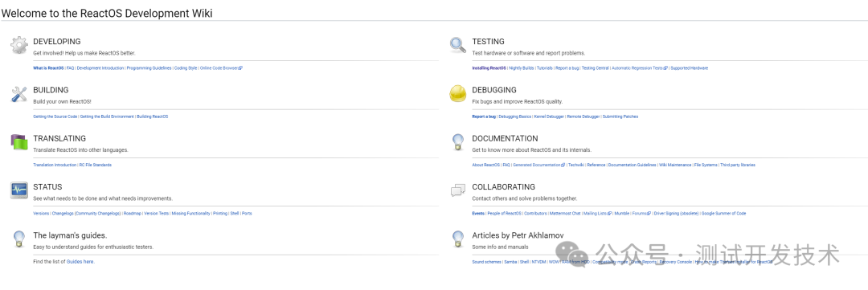Open the Ports link
The height and width of the screenshot is (290, 868).
[247, 213]
